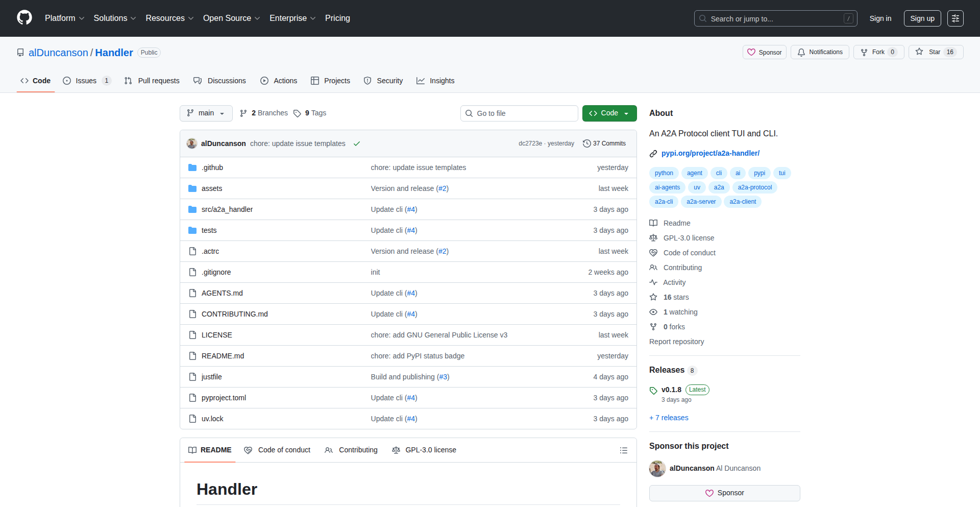Click the Notifications bell icon
Screen dimensions: 980x507
801,52
